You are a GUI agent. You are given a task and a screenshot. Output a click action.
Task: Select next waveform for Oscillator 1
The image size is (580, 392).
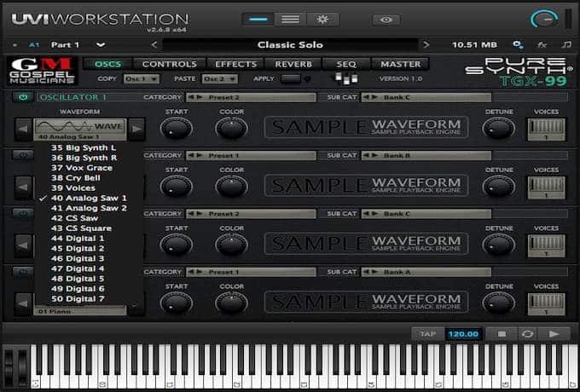136,130
